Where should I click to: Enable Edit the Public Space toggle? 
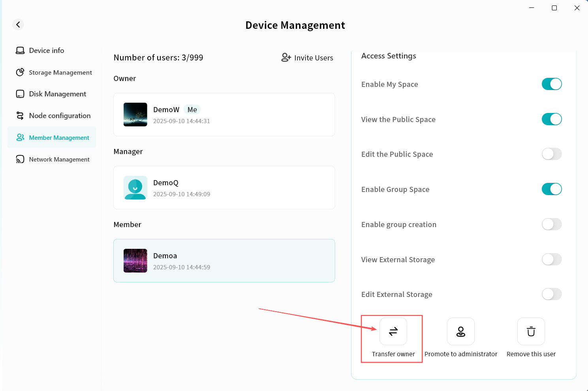pyautogui.click(x=551, y=154)
